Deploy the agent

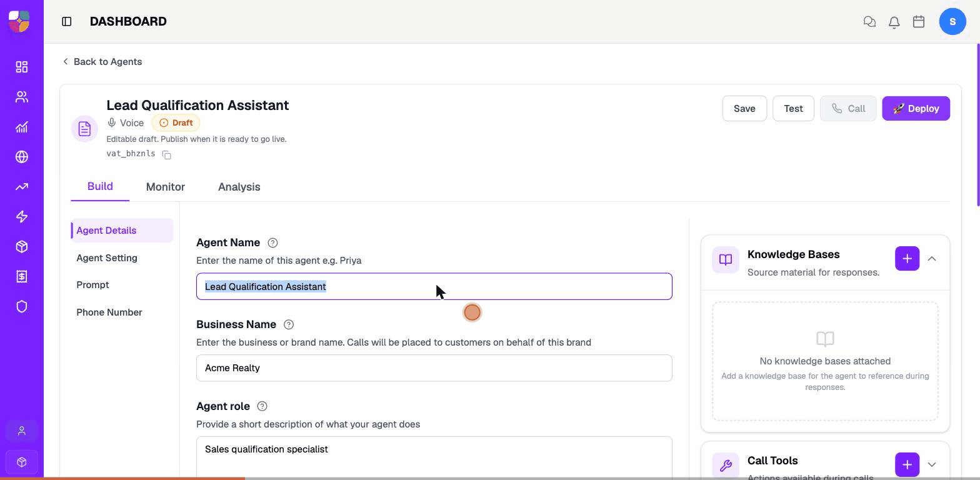pos(916,108)
